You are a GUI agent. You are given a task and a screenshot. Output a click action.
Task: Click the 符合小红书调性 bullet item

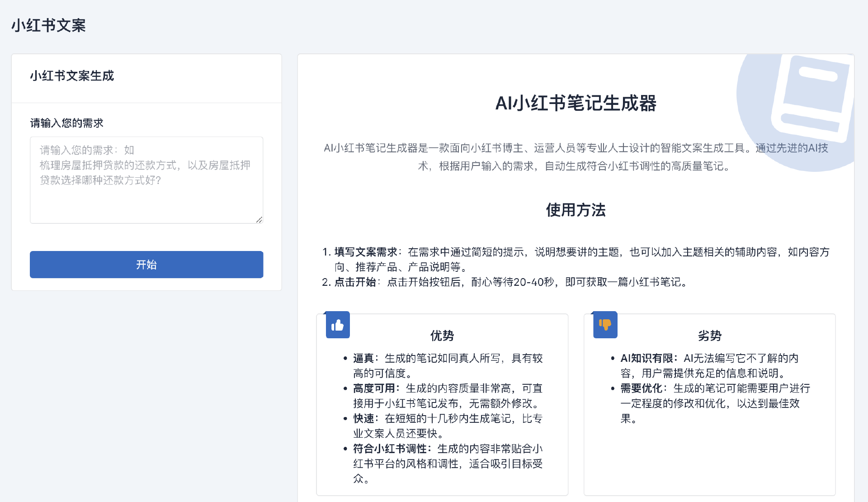tap(448, 463)
